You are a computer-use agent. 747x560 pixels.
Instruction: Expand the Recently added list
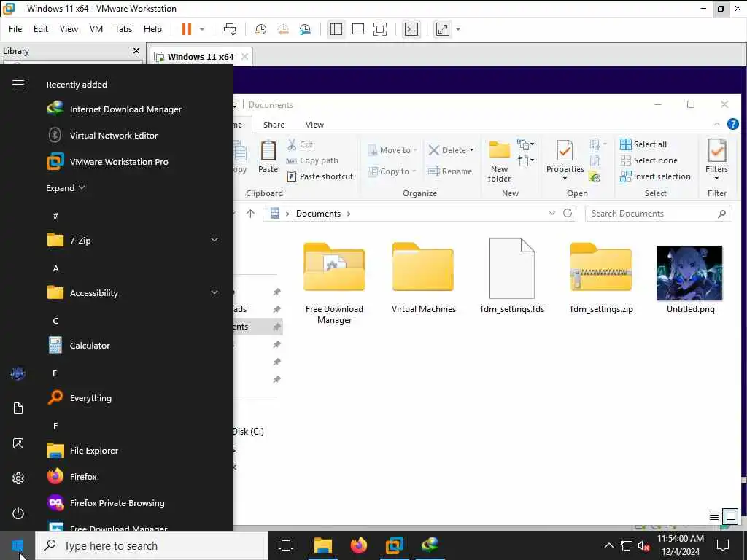click(x=65, y=187)
